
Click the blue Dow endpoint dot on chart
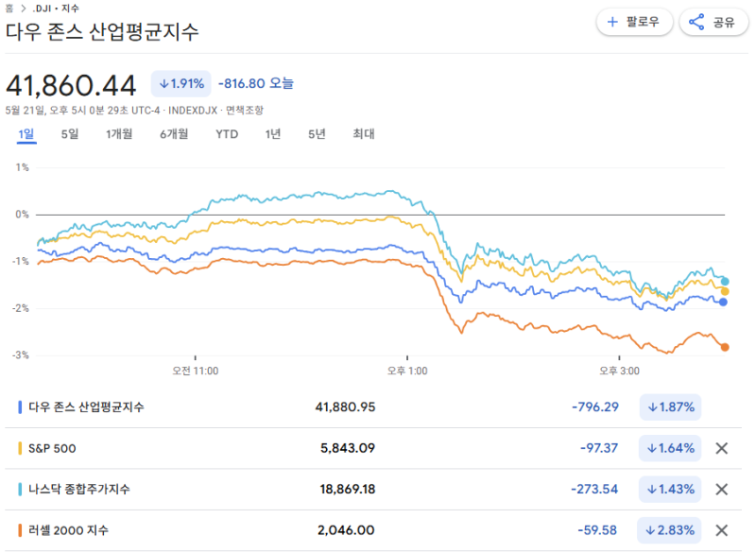[723, 302]
